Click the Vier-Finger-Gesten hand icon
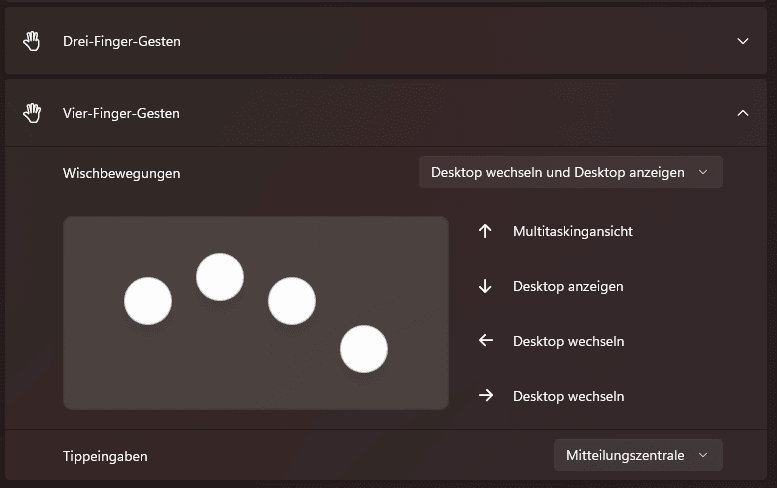 pos(32,113)
